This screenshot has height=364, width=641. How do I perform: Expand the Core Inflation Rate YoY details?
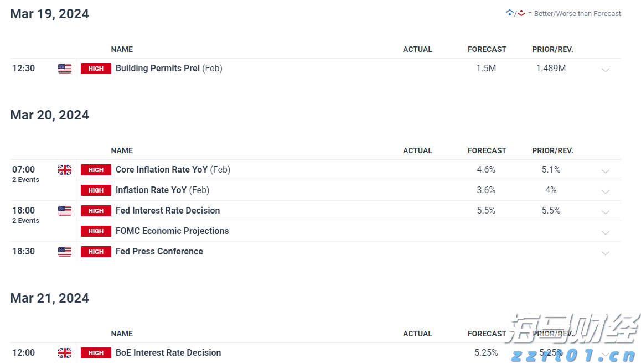[x=606, y=171]
